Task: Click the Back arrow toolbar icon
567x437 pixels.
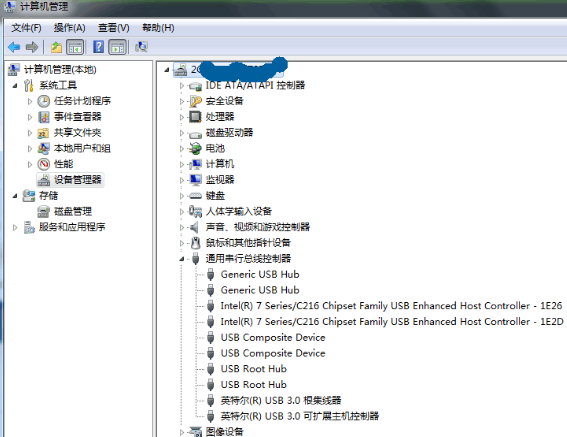Action: (x=14, y=47)
